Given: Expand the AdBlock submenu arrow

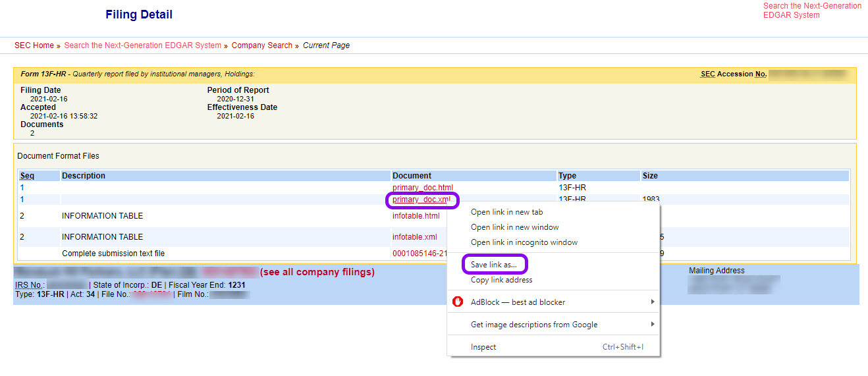Looking at the screenshot, I should point(653,302).
